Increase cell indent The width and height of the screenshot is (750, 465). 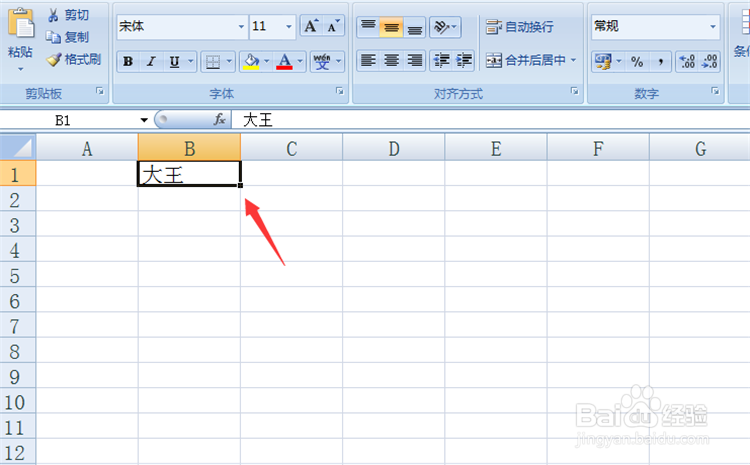click(x=463, y=60)
